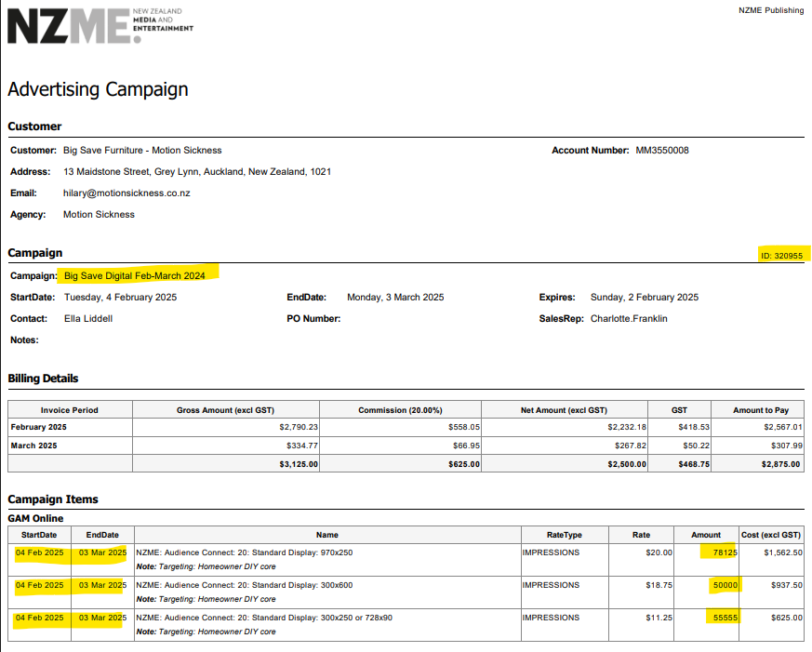Screen dimensions: 812x652
Task: Select the cost $1,562.50 in campaign items
Action: 782,552
